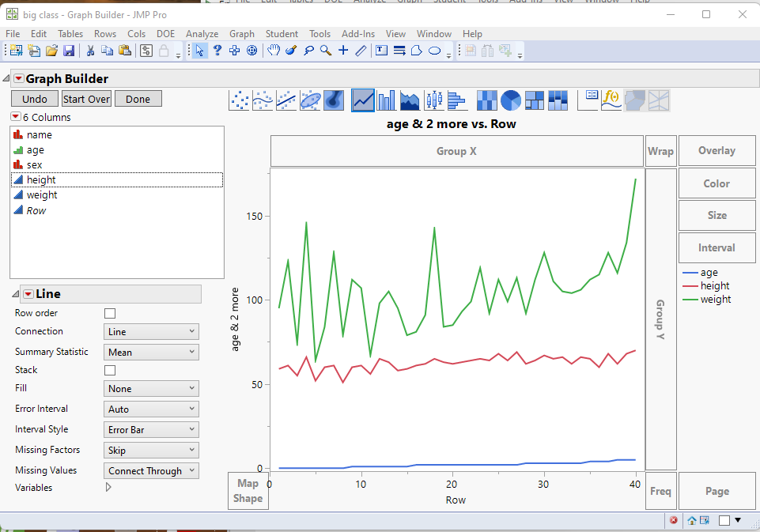Select the Treemap element icon
This screenshot has width=760, height=532.
[534, 100]
